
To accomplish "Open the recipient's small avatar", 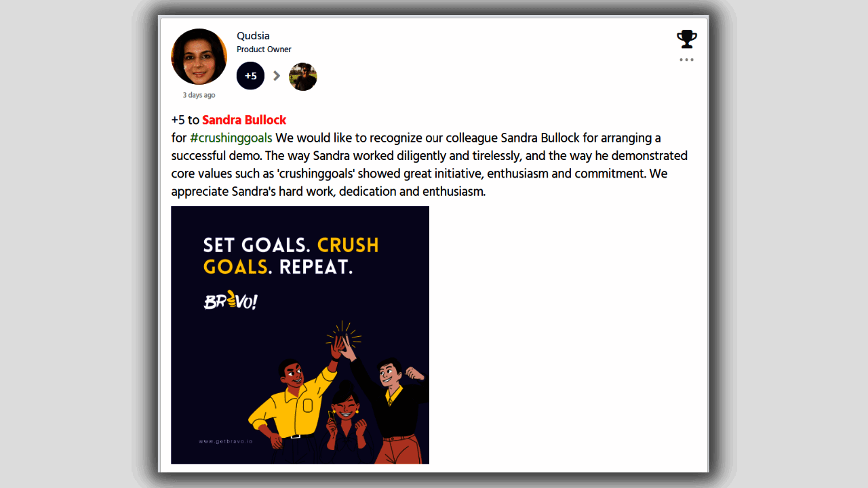I will click(x=302, y=77).
